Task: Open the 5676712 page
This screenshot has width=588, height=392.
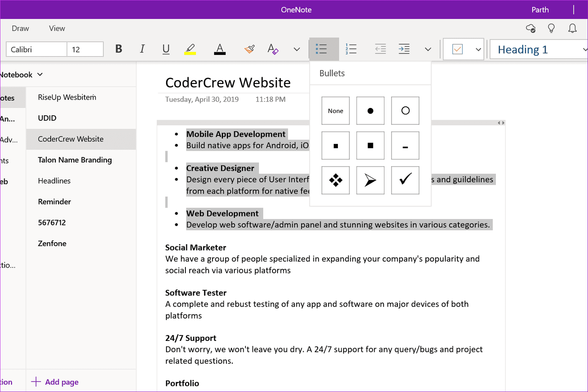Action: [81, 223]
